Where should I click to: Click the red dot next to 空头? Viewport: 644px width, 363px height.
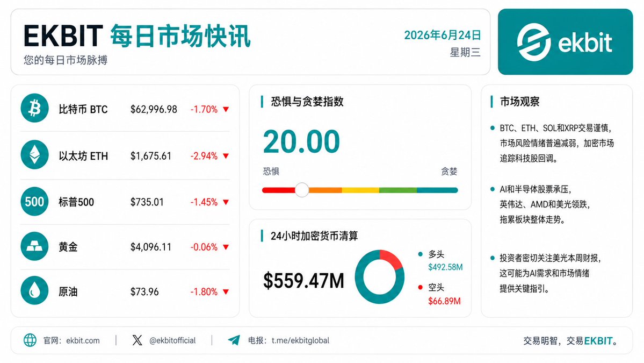coord(420,287)
